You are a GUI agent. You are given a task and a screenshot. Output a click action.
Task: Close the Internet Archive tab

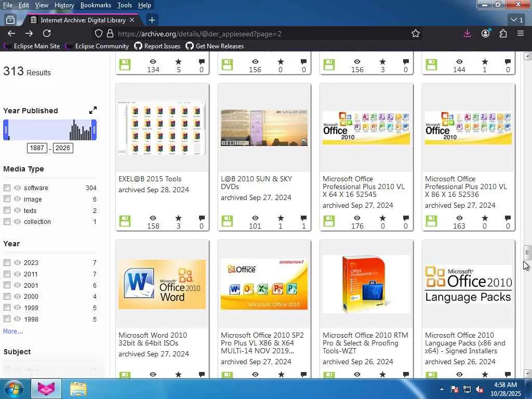pyautogui.click(x=132, y=20)
